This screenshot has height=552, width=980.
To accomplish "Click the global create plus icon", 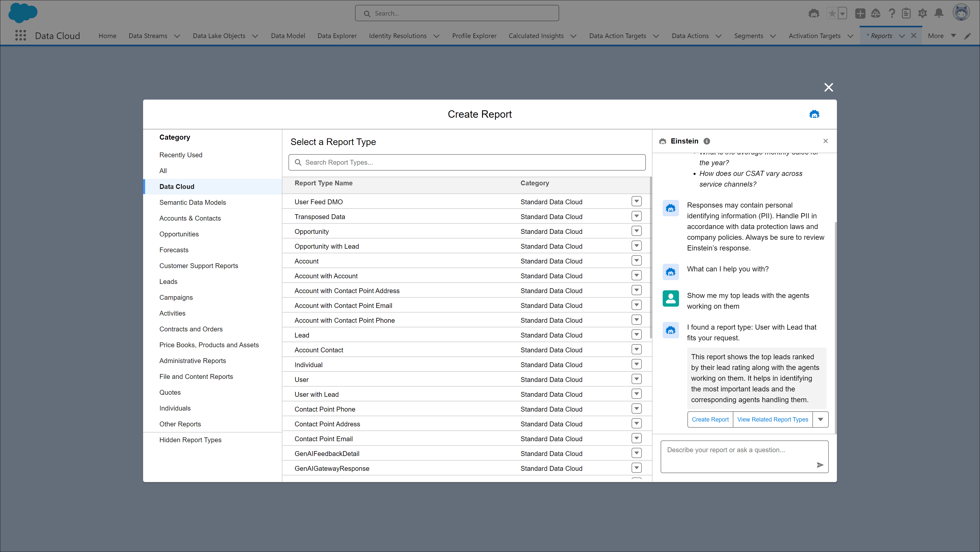I will (860, 13).
